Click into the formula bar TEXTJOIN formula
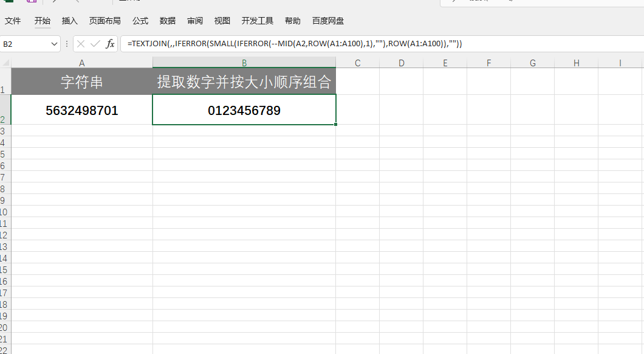This screenshot has height=354, width=644. tap(295, 44)
